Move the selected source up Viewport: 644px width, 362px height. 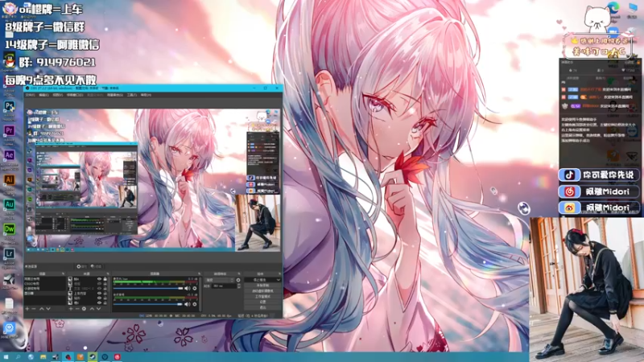click(92, 309)
